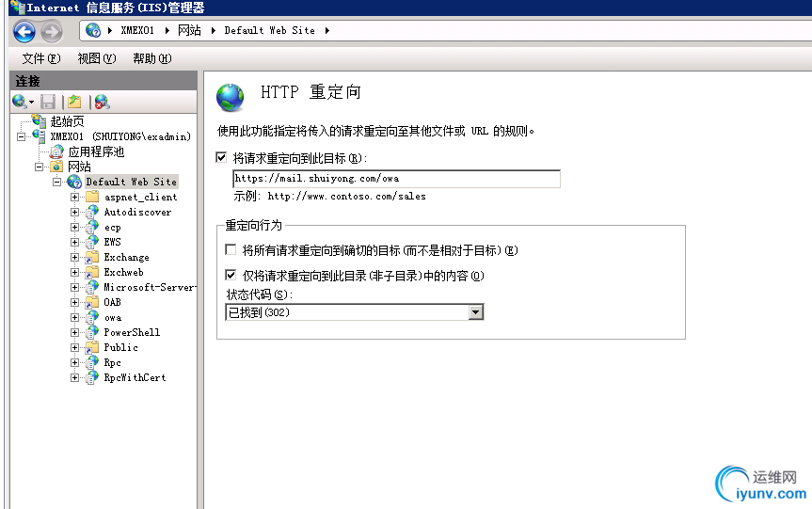The width and height of the screenshot is (812, 509).
Task: Click the 应用程序池 application pools icon
Action: pyautogui.click(x=56, y=151)
